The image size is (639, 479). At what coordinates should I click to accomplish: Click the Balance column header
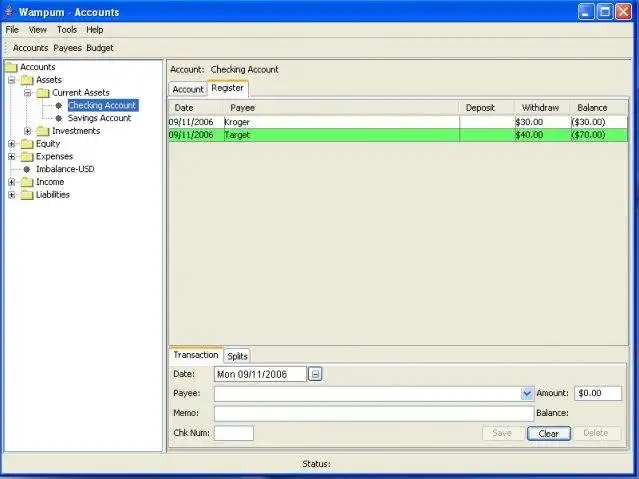pos(598,108)
